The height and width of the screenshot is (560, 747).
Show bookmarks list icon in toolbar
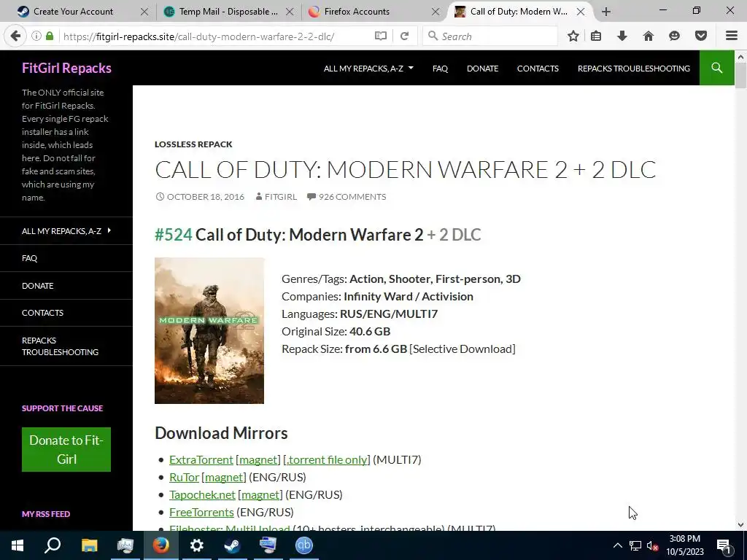coord(596,36)
